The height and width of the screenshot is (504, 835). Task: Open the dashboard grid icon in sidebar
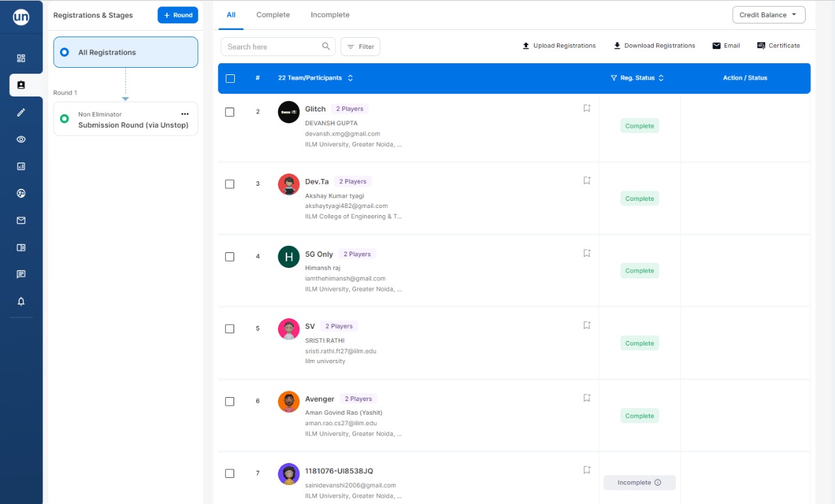pos(21,58)
